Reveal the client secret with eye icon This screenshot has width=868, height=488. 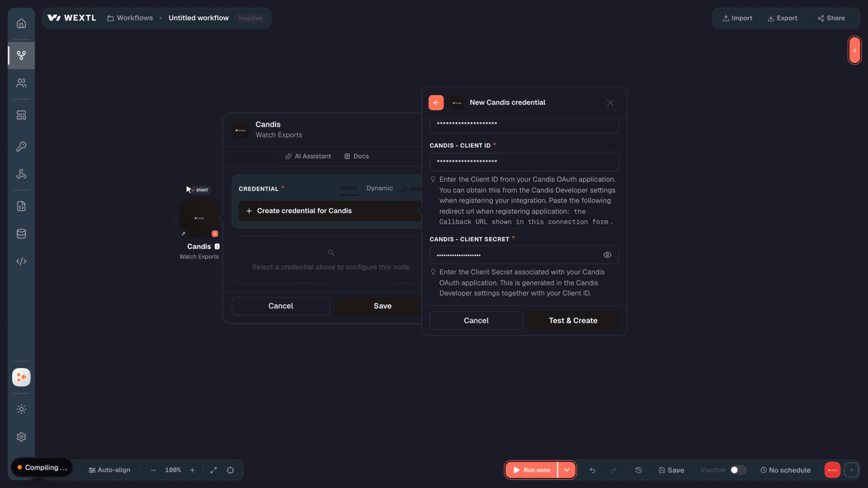(x=607, y=255)
